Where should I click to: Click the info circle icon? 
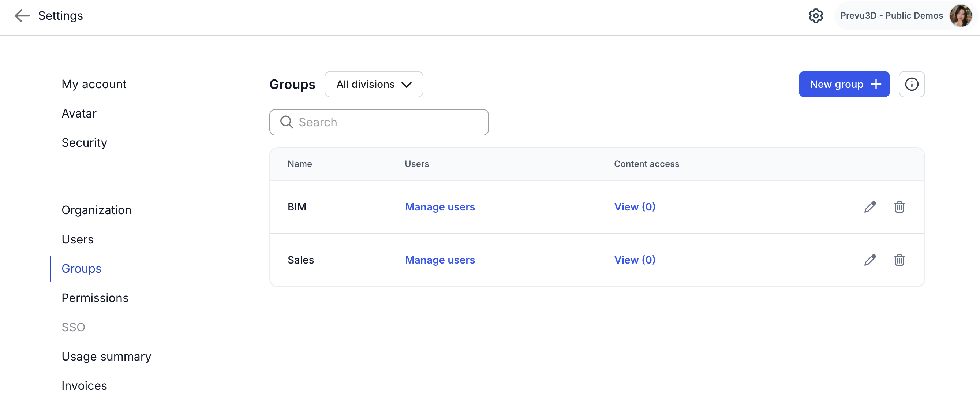(911, 84)
